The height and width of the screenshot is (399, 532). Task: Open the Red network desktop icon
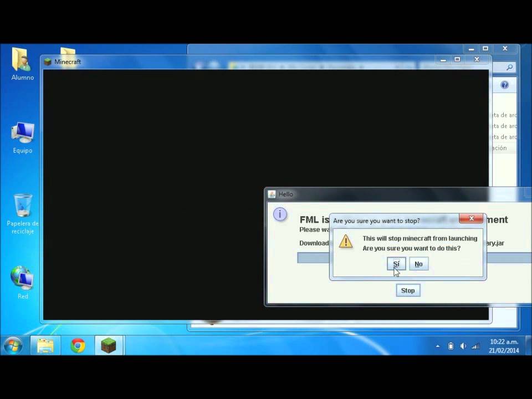22,282
